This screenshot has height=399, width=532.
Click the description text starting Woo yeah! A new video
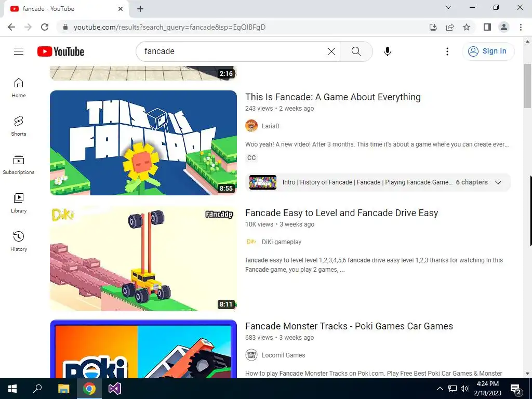click(x=377, y=144)
